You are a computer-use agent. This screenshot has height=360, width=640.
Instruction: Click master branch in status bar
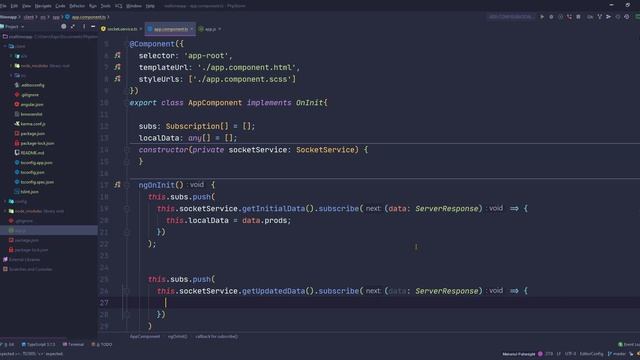[616, 354]
